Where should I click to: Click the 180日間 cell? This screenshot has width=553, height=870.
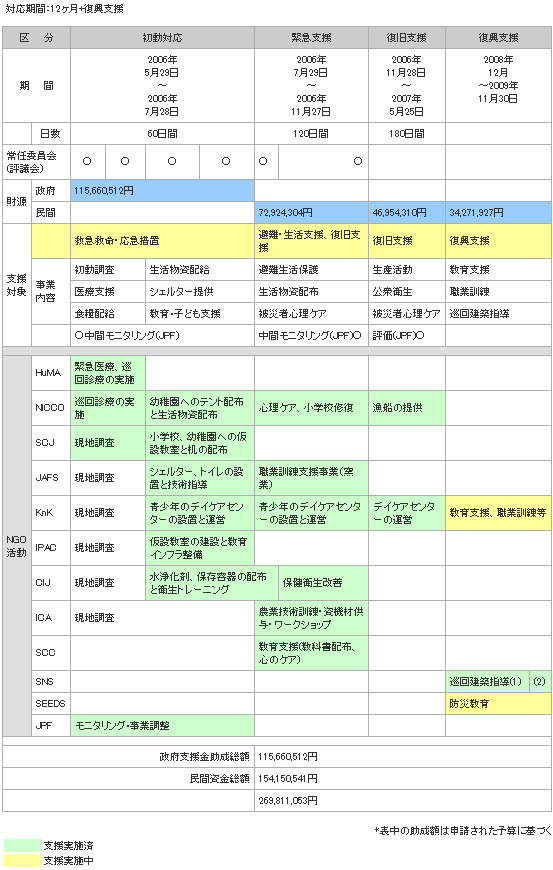click(x=407, y=134)
